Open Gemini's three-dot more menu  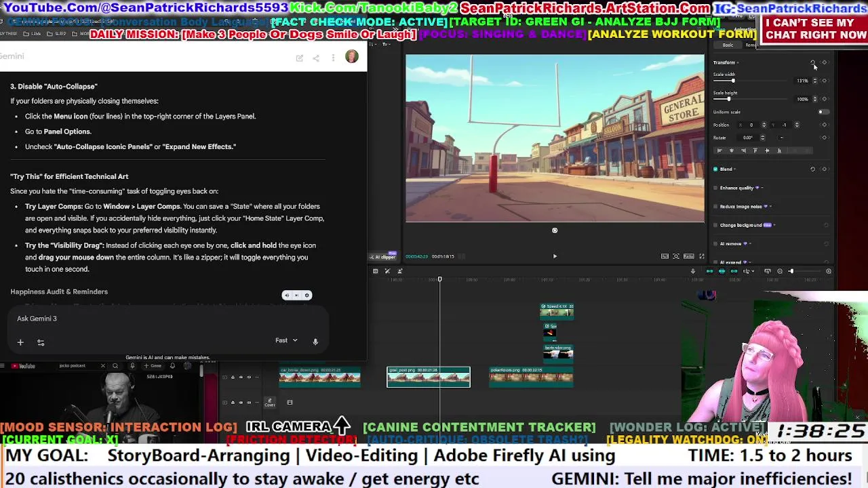coord(333,58)
